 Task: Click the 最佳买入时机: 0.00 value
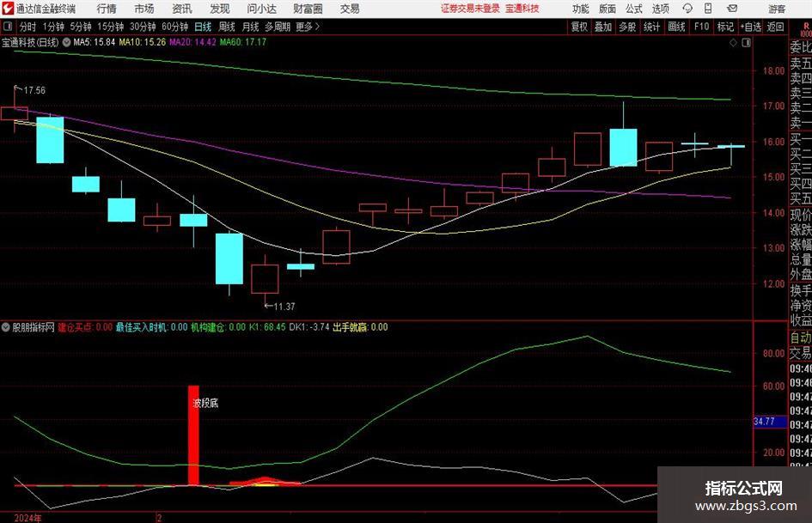152,327
